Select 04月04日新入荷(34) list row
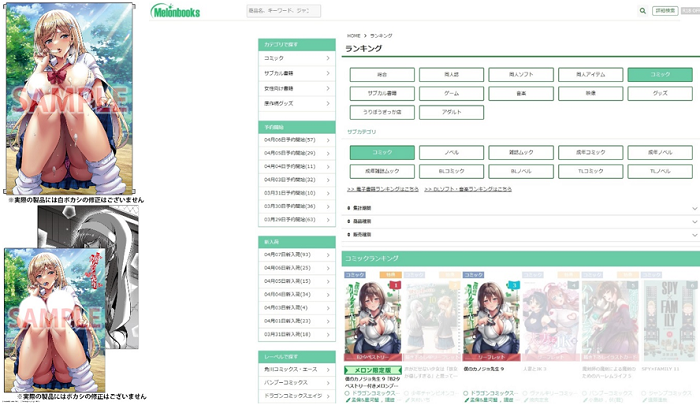 click(297, 295)
